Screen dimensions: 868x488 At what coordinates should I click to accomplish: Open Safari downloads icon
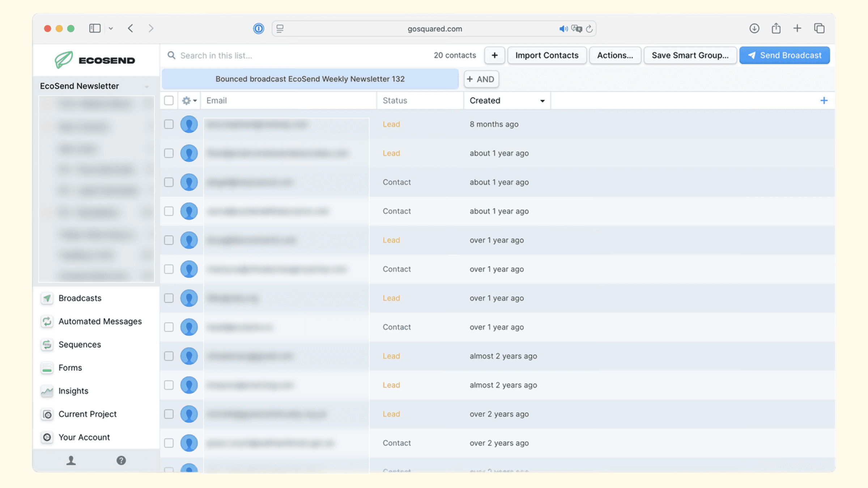(754, 28)
